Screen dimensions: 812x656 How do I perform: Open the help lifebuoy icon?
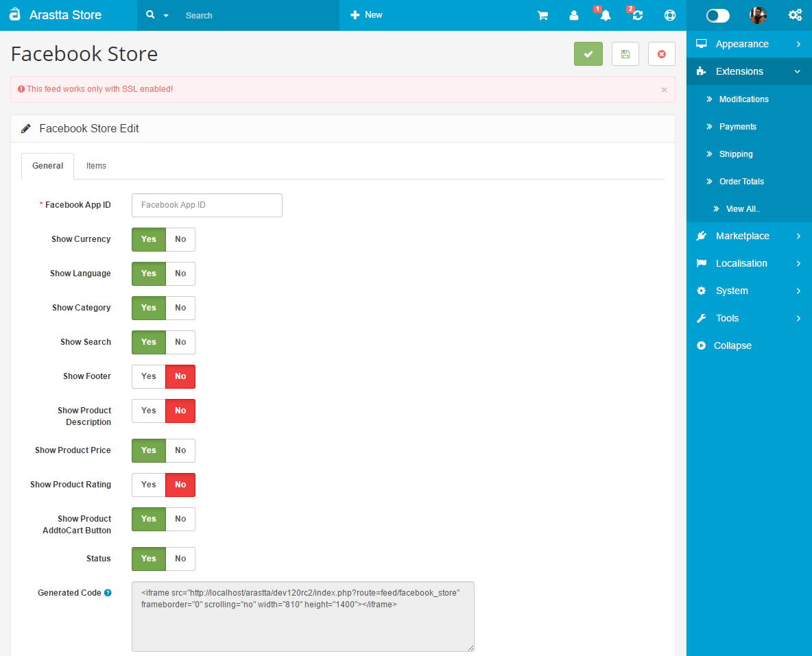(x=669, y=16)
